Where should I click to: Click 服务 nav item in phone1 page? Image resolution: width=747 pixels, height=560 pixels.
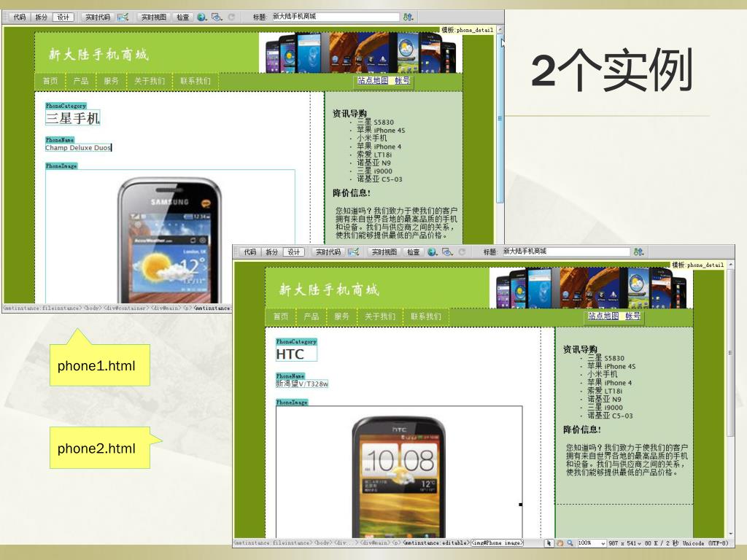click(111, 81)
